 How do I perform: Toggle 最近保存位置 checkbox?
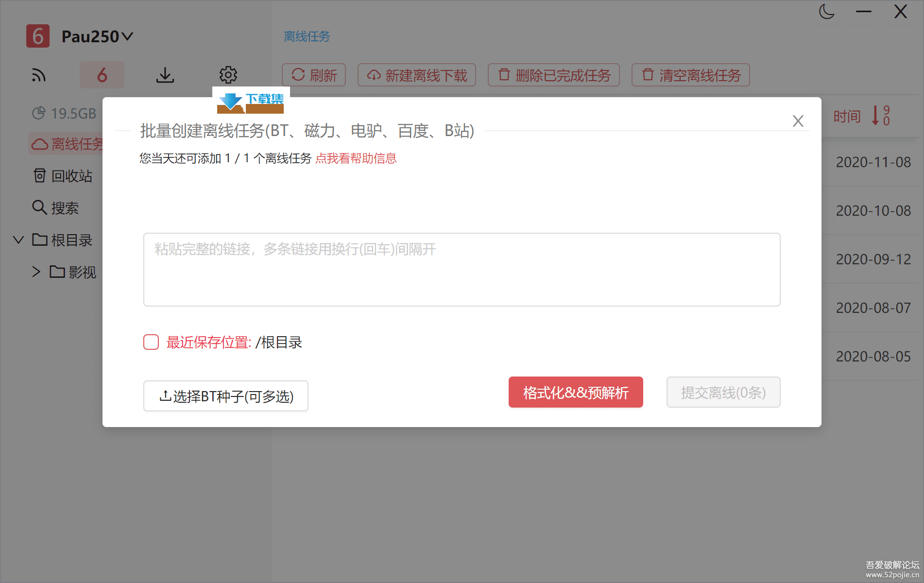[x=151, y=342]
